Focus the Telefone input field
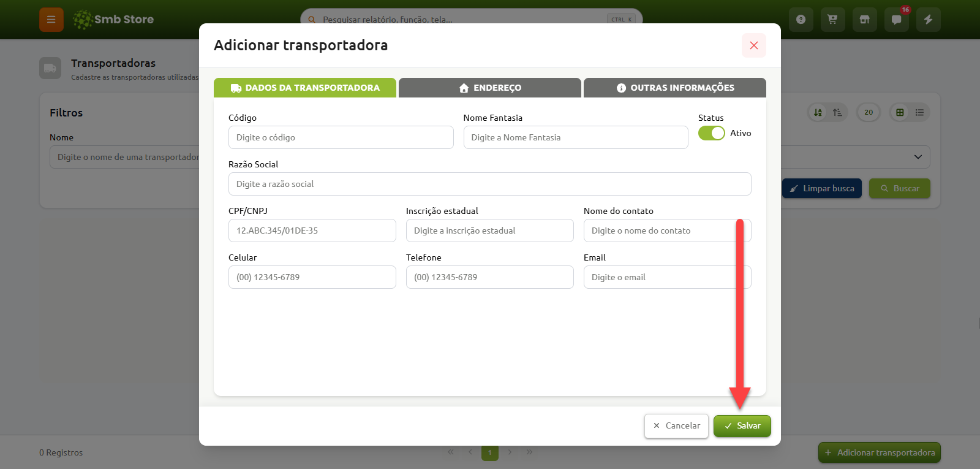The image size is (980, 469). (490, 277)
